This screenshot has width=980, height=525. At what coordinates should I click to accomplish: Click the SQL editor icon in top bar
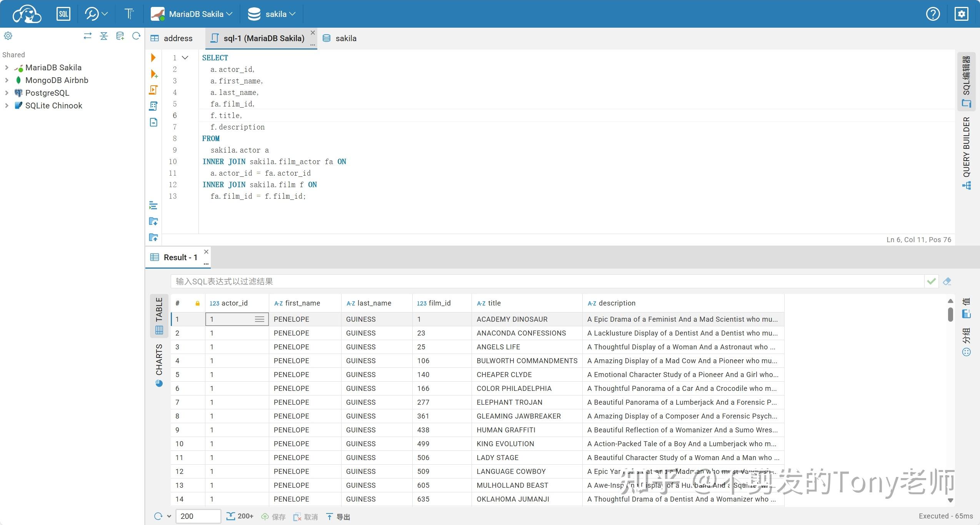pos(63,14)
